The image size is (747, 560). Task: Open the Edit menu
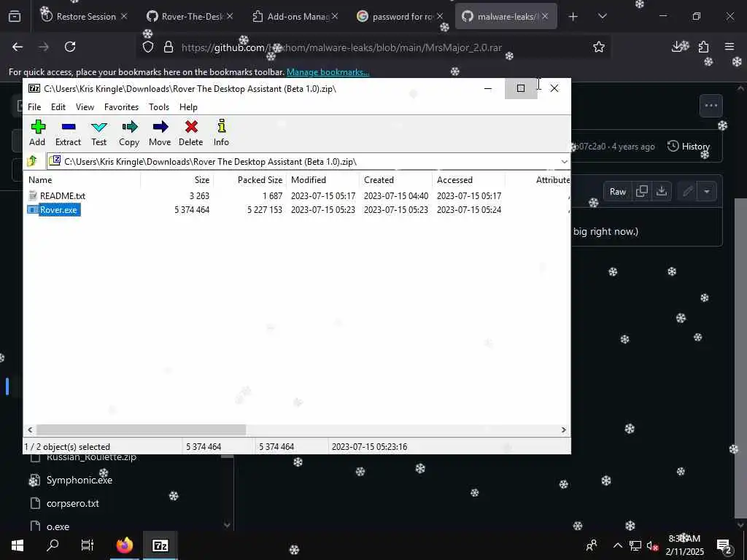(58, 107)
